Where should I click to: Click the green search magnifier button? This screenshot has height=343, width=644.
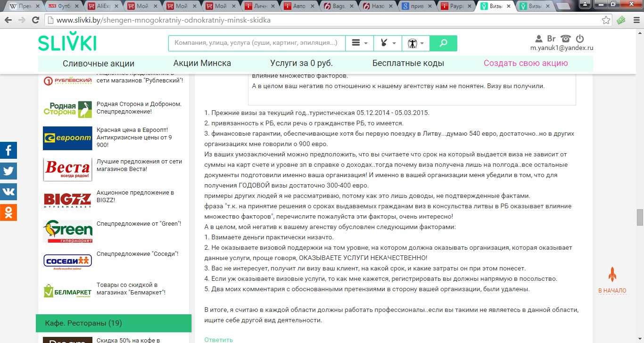click(443, 43)
